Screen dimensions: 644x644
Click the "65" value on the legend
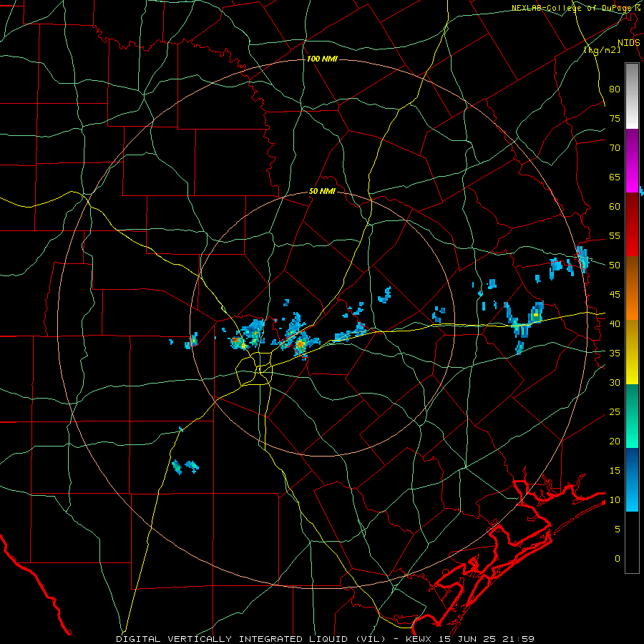coord(615,177)
